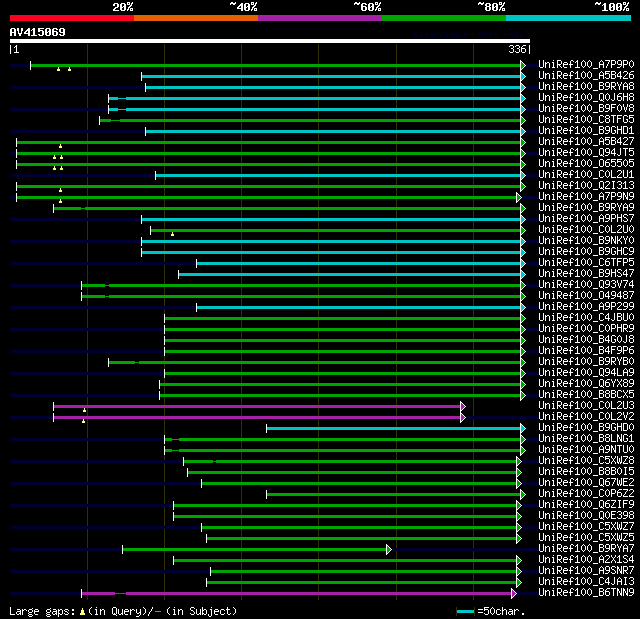640x619 pixels.
Task: Click the UniRef100_C0L2U1 label
Action: tap(586, 175)
